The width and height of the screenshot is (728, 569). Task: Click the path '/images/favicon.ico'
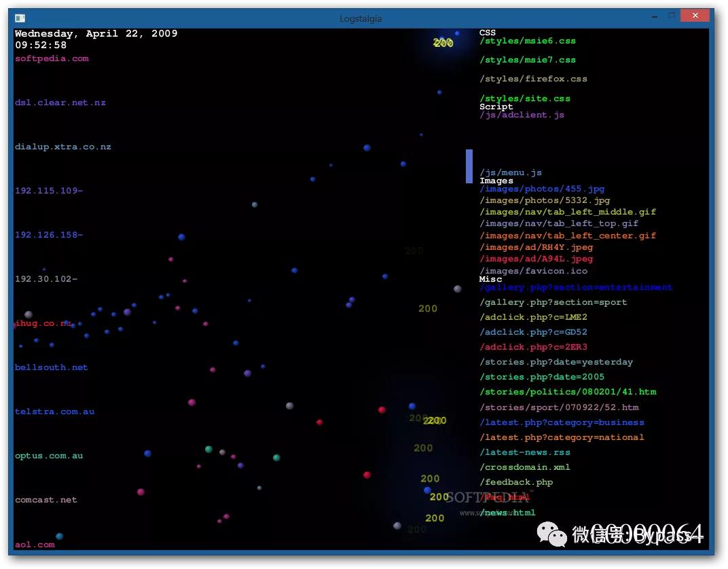[534, 271]
